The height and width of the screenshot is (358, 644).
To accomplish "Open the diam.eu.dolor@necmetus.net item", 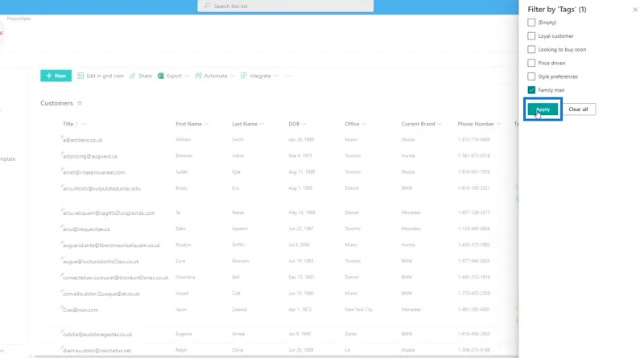I will [x=97, y=351].
